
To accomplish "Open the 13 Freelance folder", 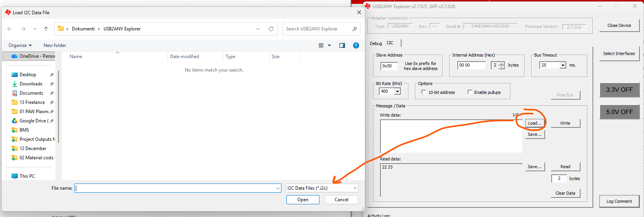I will tap(32, 102).
